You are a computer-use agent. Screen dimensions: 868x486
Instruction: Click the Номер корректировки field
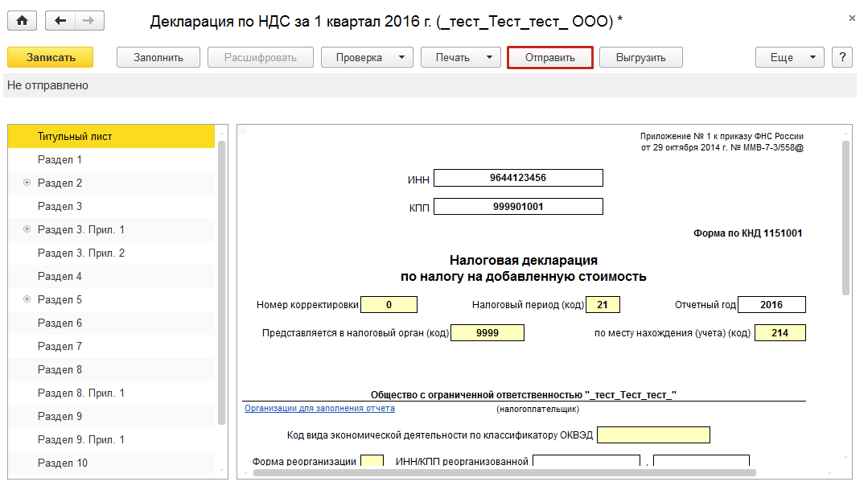pyautogui.click(x=389, y=305)
